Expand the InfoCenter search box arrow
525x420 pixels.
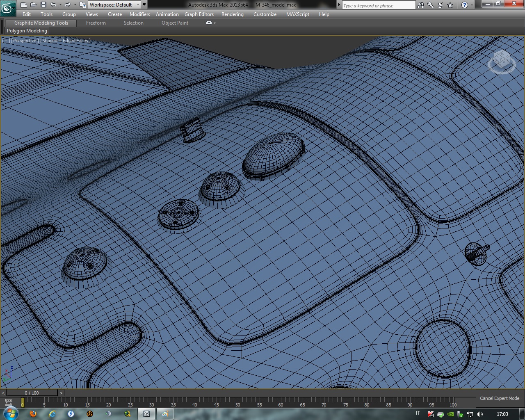pos(339,5)
